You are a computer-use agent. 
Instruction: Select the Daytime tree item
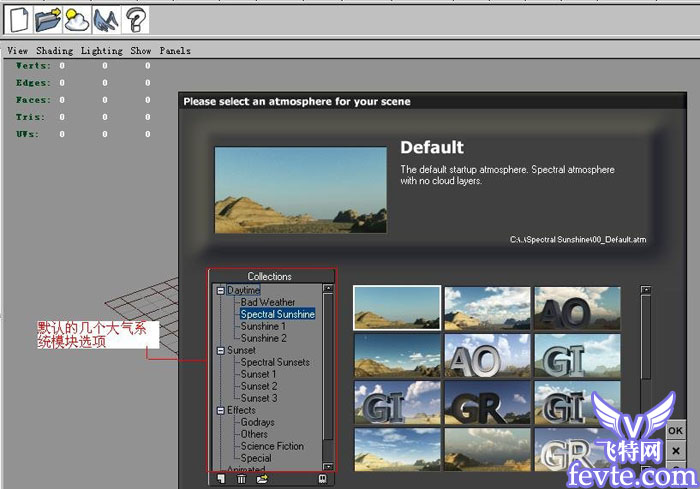(x=243, y=290)
